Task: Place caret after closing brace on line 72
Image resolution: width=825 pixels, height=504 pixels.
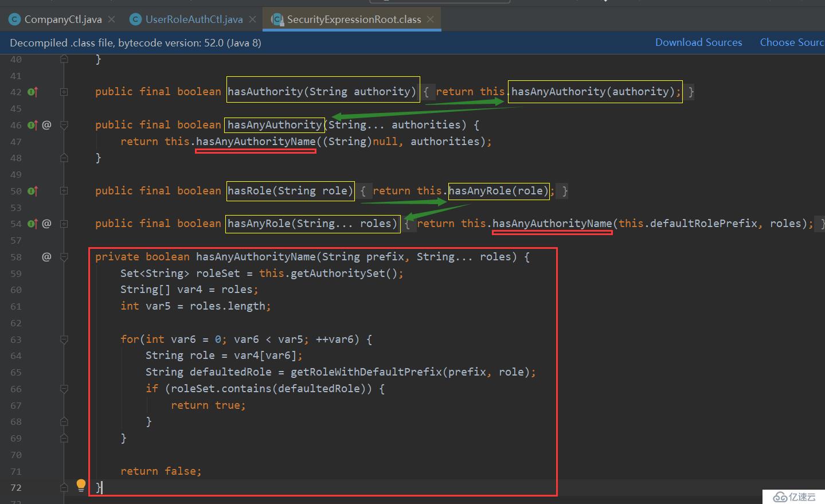Action: click(x=102, y=487)
